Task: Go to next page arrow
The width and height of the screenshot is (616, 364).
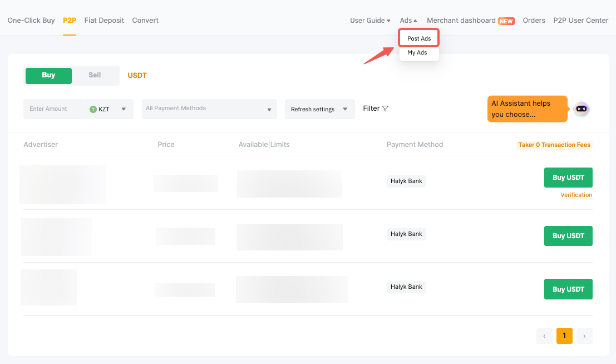Action: (x=584, y=336)
